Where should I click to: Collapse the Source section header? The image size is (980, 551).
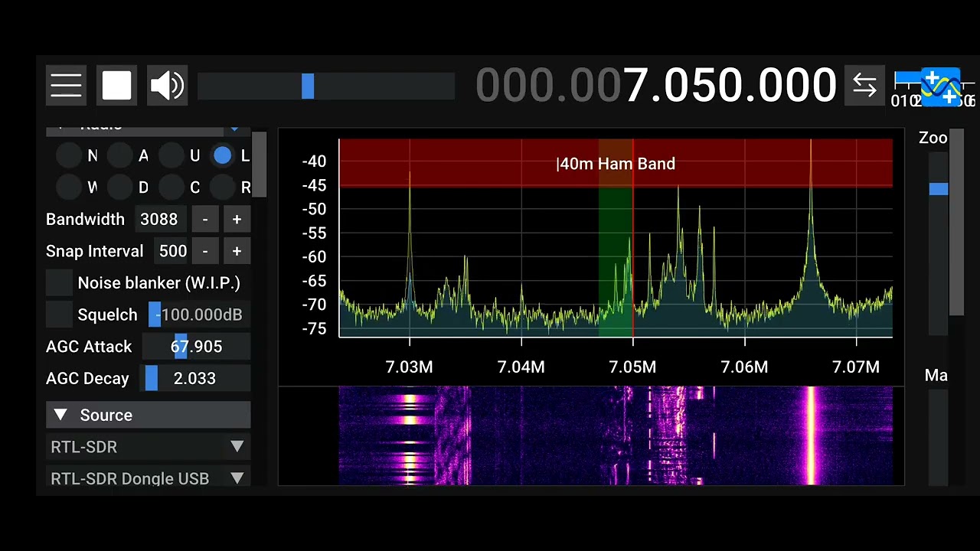point(148,415)
